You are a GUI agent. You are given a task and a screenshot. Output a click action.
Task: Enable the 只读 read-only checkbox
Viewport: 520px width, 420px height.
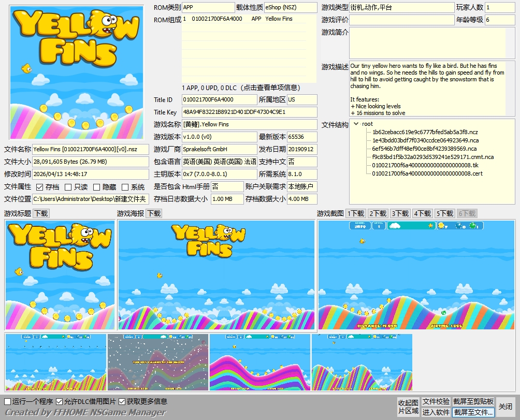click(x=68, y=187)
